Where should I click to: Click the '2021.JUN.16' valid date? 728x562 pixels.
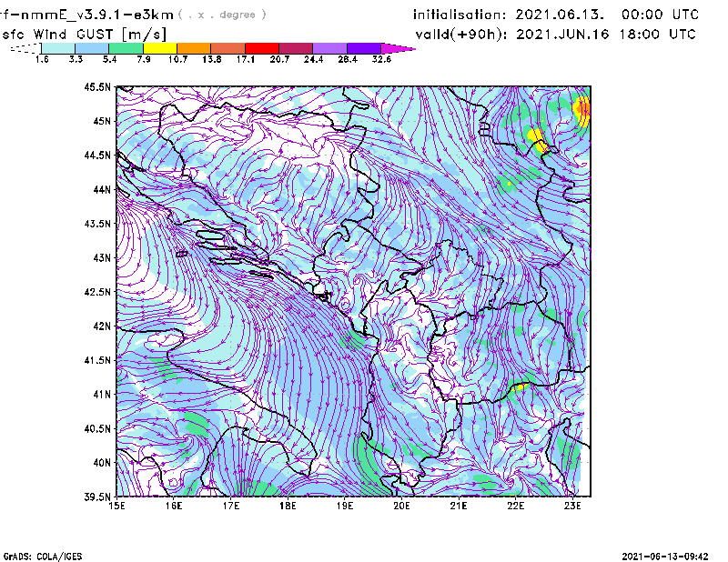[562, 35]
